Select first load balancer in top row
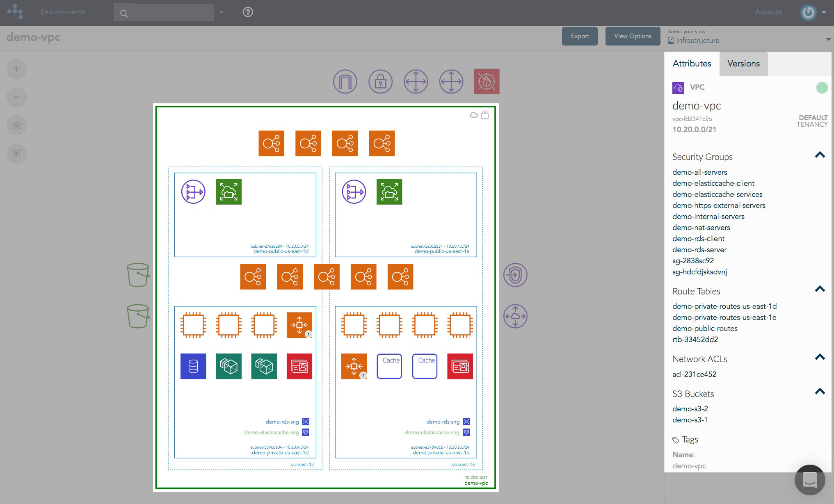Image resolution: width=834 pixels, height=504 pixels. 271,144
